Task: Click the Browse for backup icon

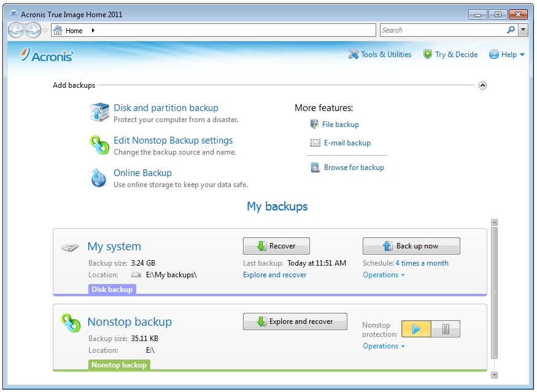Action: click(x=315, y=167)
